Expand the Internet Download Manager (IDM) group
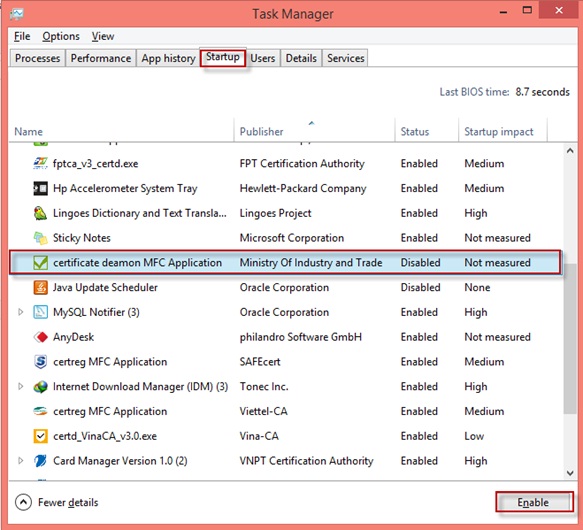This screenshot has height=530, width=583. coord(21,386)
